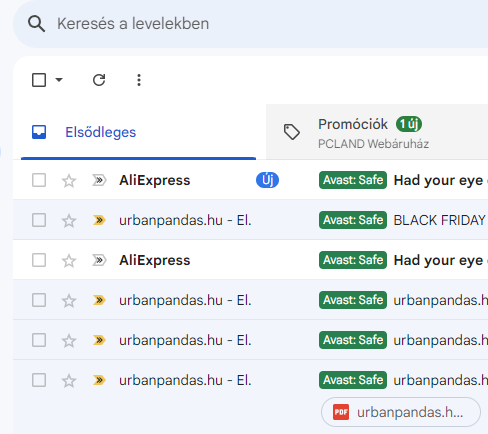Click the Keresés a levelekben search field
The image size is (488, 434).
267,24
